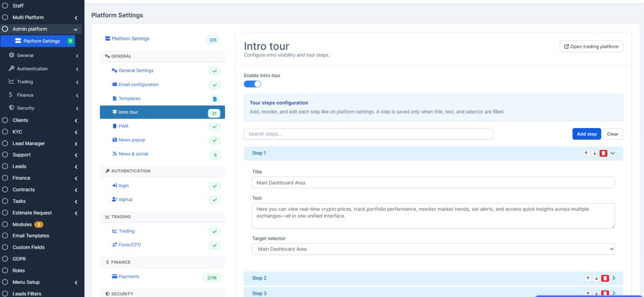
Task: Click the green checkmark beside News popup
Action: point(214,141)
